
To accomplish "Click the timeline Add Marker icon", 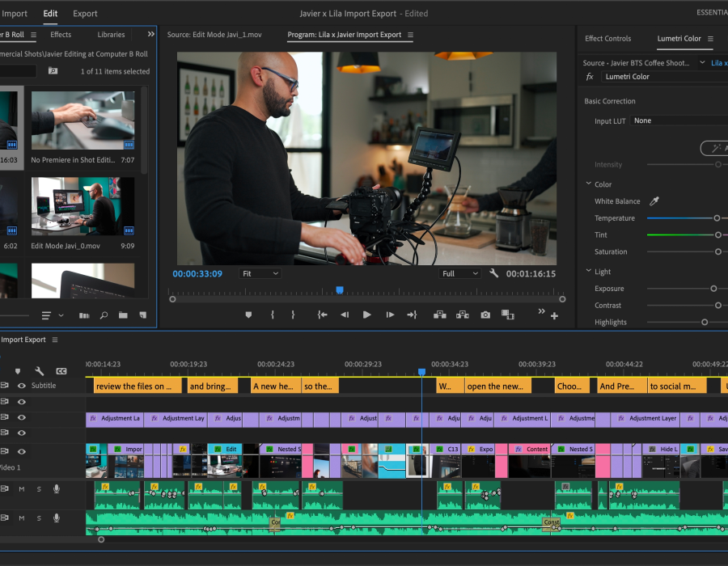I will point(18,371).
